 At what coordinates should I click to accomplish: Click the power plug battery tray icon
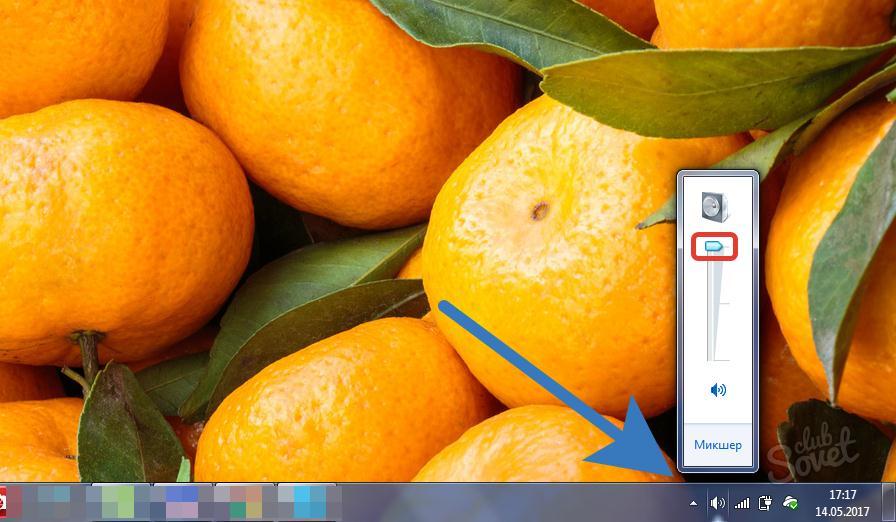(x=766, y=503)
